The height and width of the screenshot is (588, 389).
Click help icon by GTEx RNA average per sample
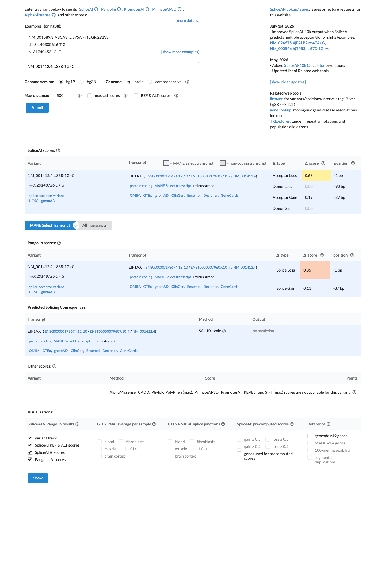click(154, 424)
